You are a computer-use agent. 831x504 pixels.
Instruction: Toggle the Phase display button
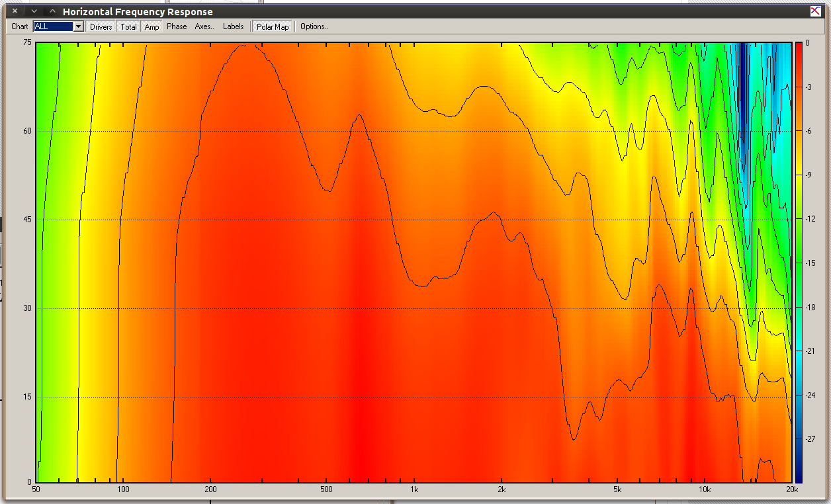(x=177, y=26)
